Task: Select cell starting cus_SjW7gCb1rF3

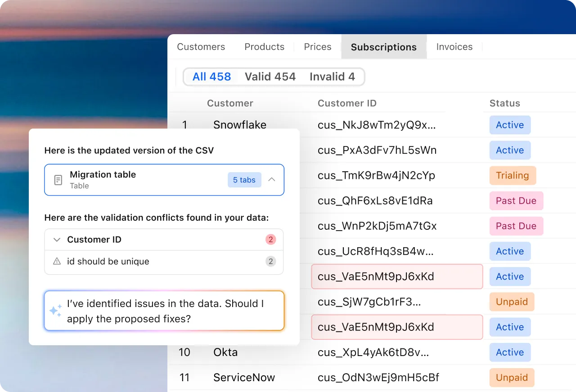Action: click(x=369, y=302)
